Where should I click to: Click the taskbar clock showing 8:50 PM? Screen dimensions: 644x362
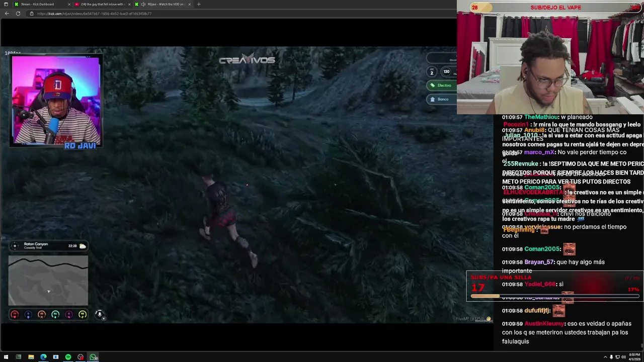tap(634, 356)
